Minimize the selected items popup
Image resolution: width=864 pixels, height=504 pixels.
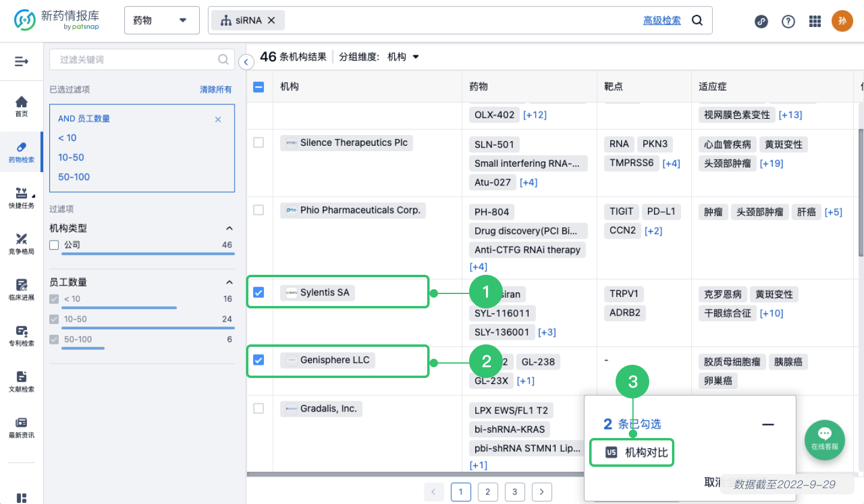(x=768, y=425)
